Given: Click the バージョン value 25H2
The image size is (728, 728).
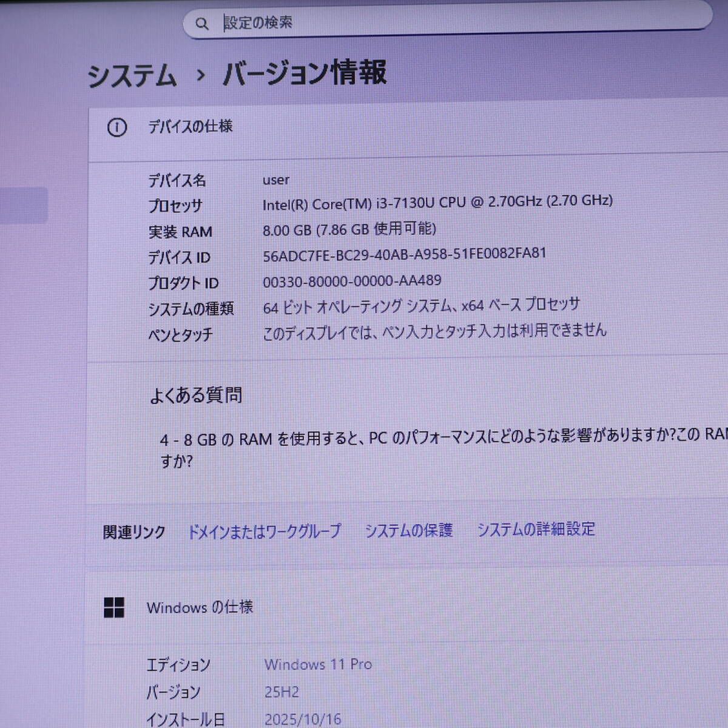Looking at the screenshot, I should [x=282, y=692].
